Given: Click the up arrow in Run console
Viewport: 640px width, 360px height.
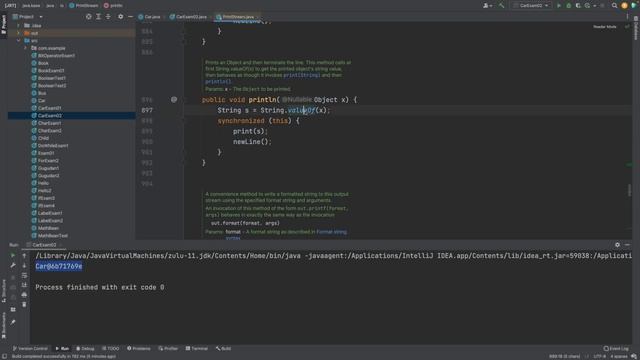Looking at the screenshot, I should coord(24,256).
